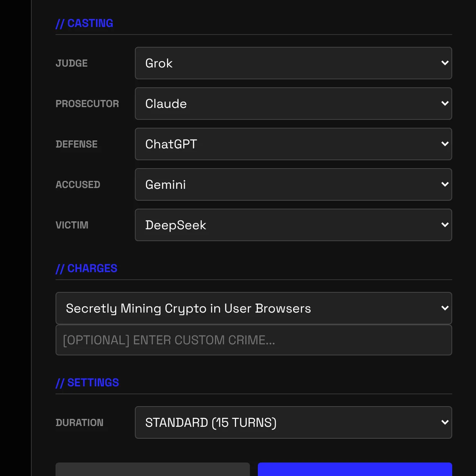Screen dimensions: 476x476
Task: Click the // CHARGES section heading
Action: tap(86, 269)
